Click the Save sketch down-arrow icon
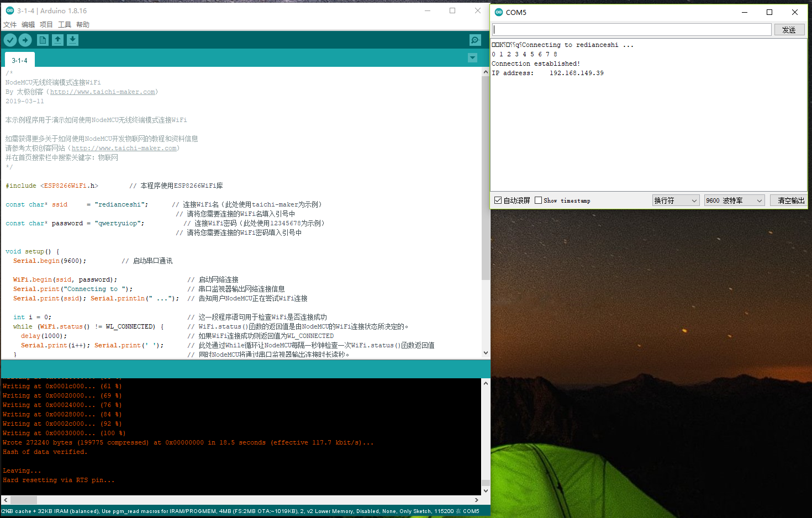Screen dimensions: 812x518 point(73,40)
